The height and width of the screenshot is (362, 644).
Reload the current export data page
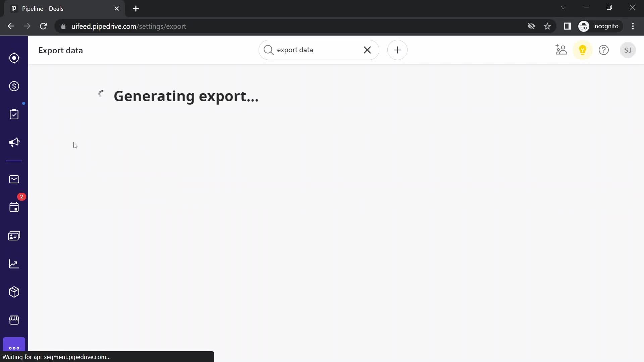click(43, 26)
